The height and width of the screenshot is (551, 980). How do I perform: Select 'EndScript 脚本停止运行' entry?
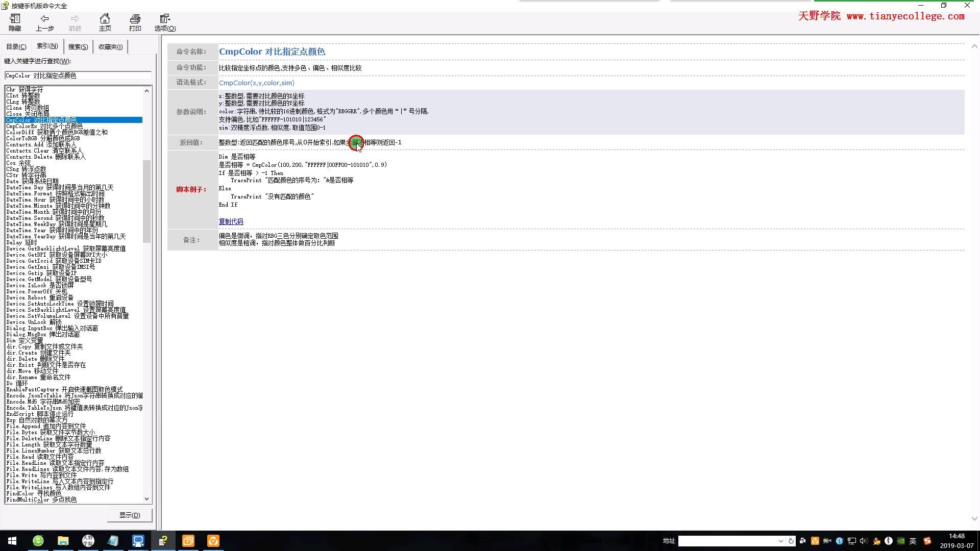(40, 414)
